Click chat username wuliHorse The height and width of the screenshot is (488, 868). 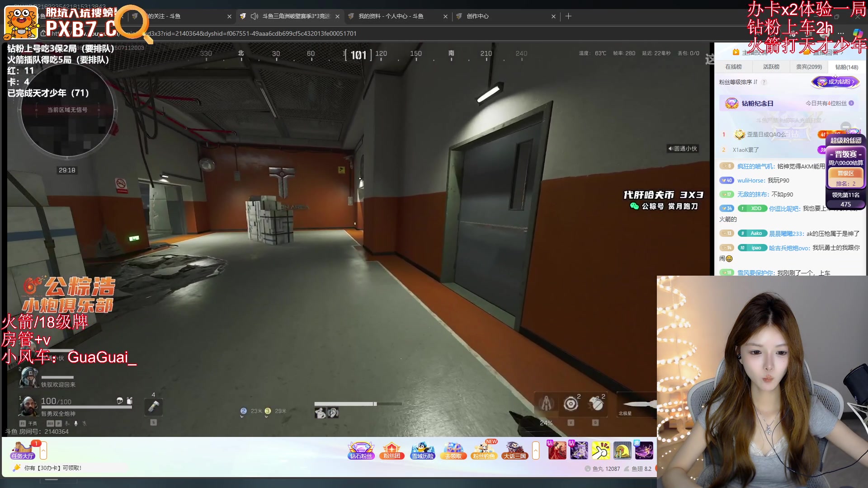(751, 181)
